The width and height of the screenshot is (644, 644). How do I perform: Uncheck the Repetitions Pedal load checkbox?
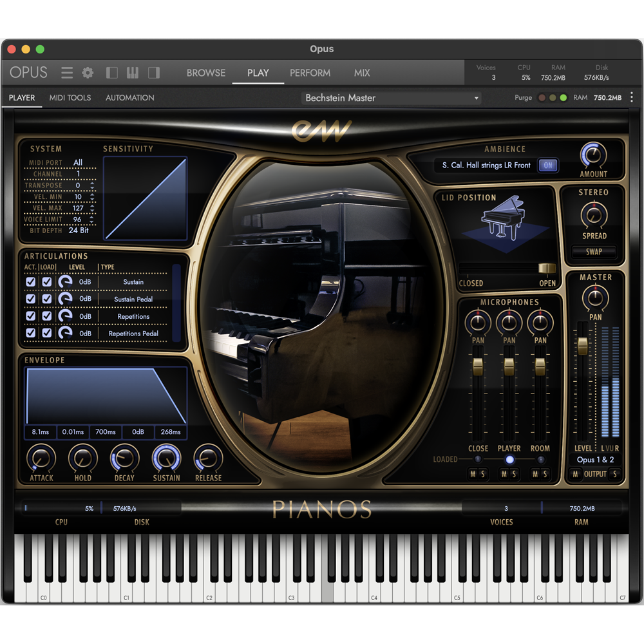(46, 333)
